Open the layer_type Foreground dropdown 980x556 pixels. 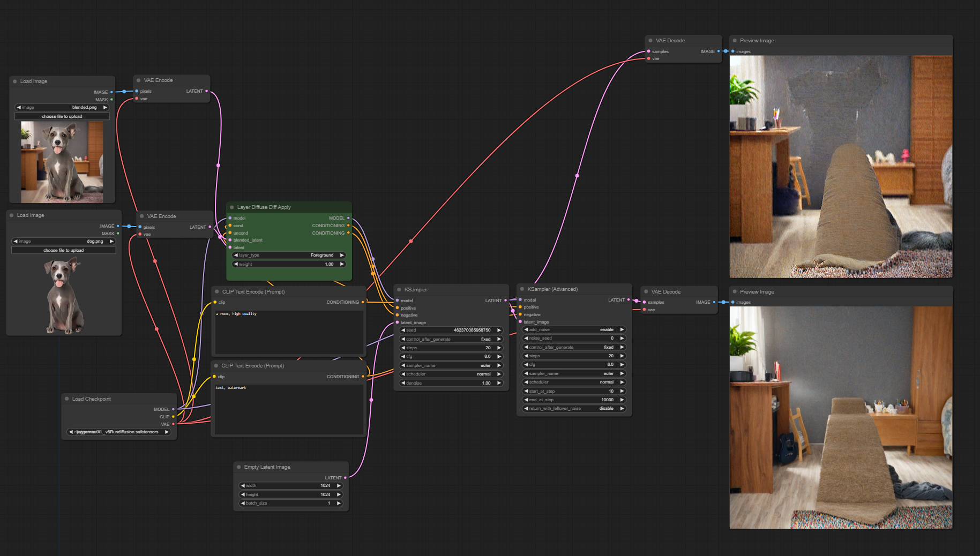coord(289,256)
